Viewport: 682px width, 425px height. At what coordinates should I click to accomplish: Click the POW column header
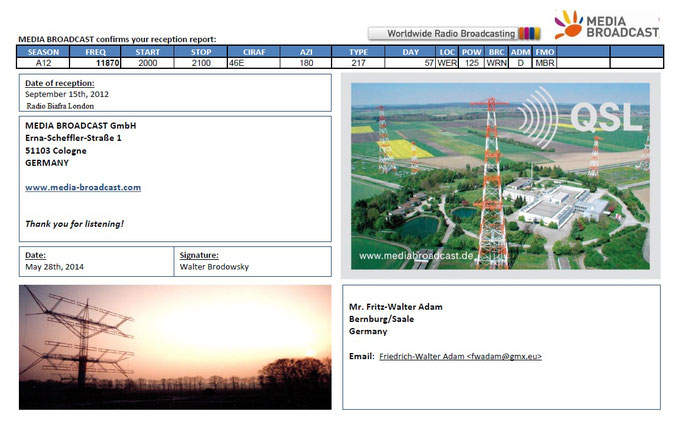471,52
